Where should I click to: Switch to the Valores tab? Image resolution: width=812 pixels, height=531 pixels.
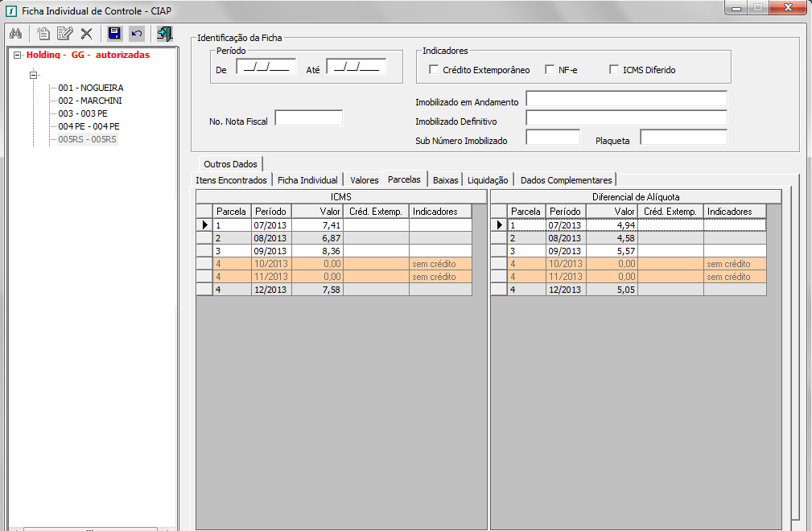365,180
